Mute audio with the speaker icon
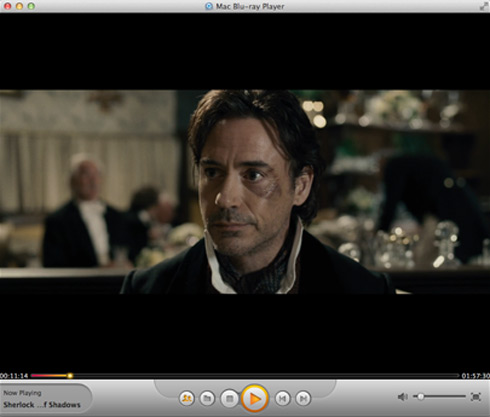Viewport: 490px width, 417px height. (x=402, y=397)
